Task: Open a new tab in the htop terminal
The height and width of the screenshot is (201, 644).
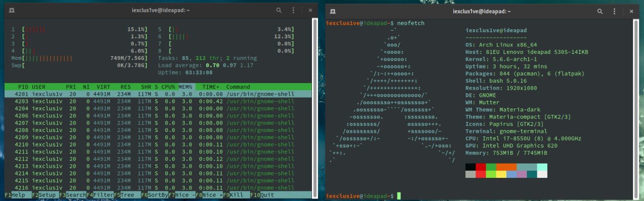Action: [11, 10]
